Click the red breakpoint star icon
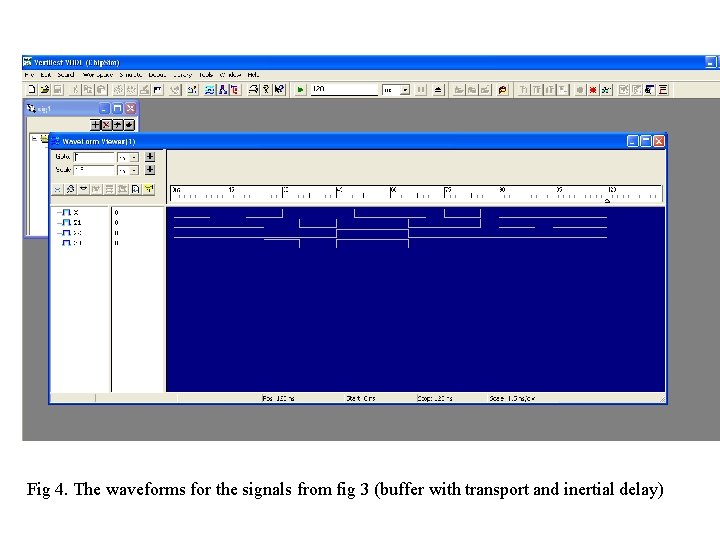The height and width of the screenshot is (540, 720). pyautogui.click(x=593, y=90)
